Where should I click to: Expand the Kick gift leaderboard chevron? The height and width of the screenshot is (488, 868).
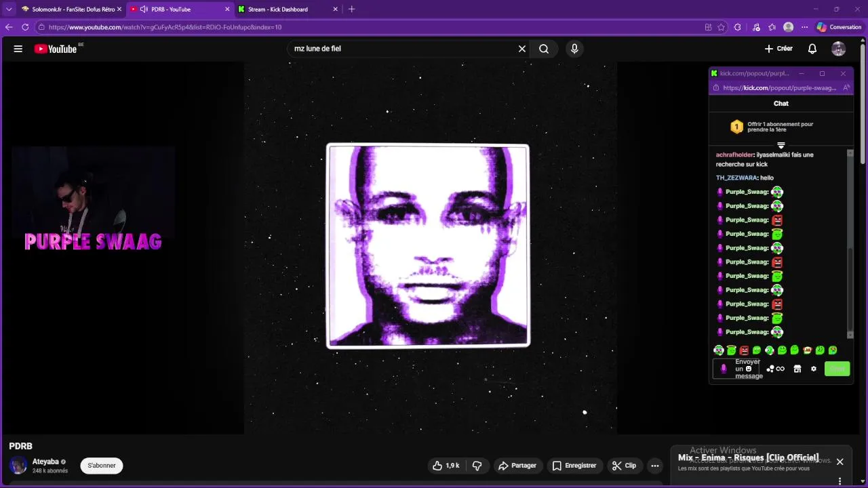[x=781, y=145]
